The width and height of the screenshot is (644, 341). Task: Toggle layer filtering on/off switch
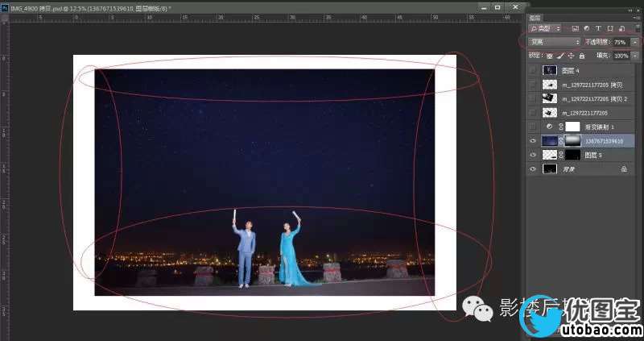point(638,28)
